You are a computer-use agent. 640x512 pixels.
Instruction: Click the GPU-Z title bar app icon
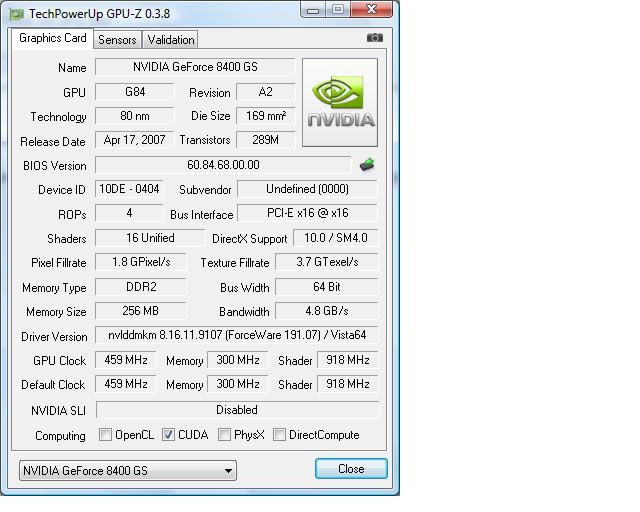17,14
